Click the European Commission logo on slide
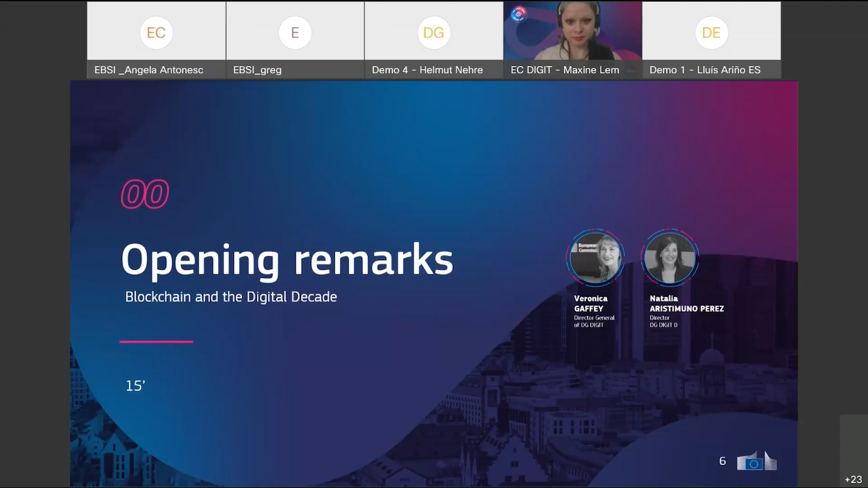 point(756,462)
